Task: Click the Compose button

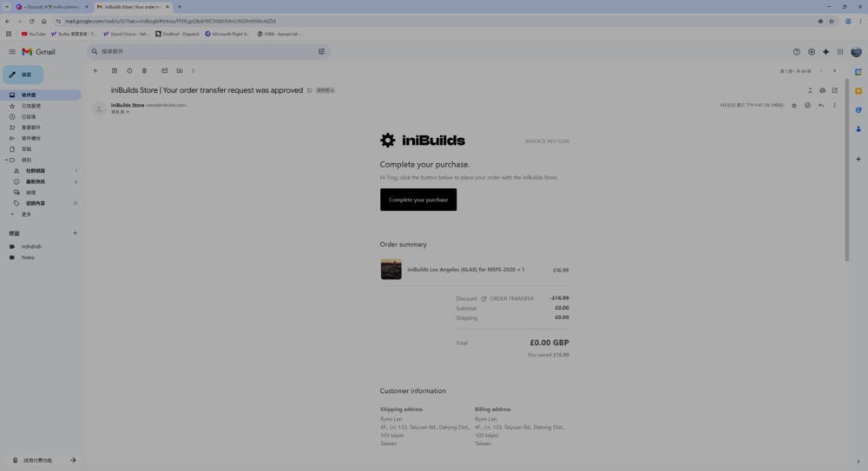Action: point(23,75)
